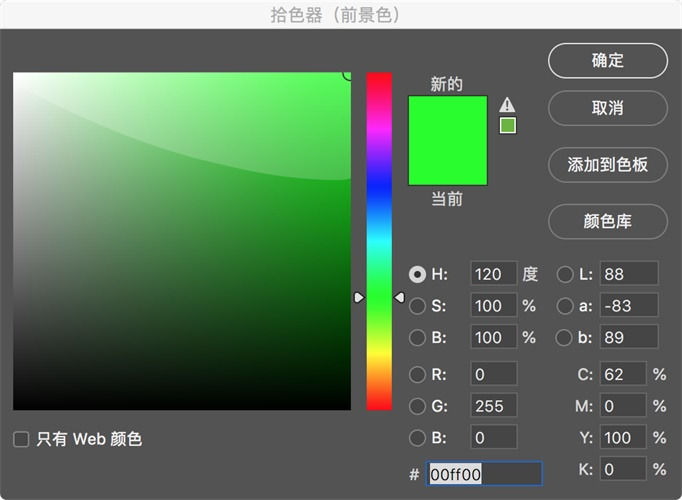Click inside the green saturation-brightness color field
Screen dimensions: 682x500
[x=180, y=240]
